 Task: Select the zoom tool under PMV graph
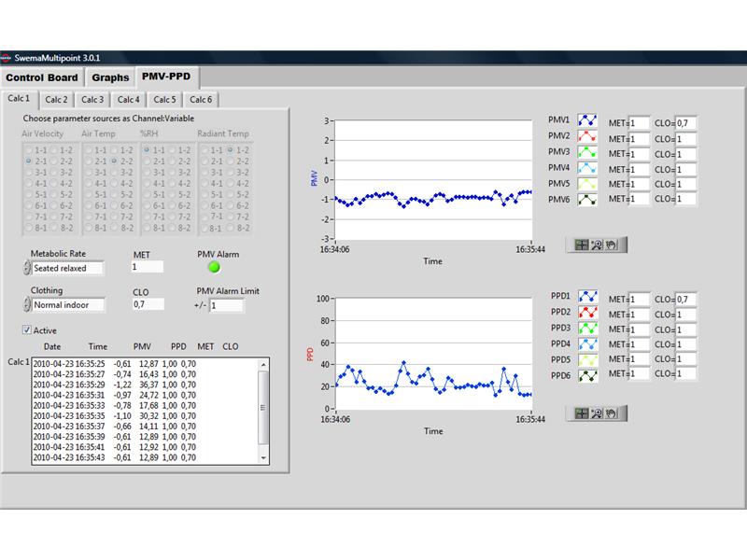[597, 245]
